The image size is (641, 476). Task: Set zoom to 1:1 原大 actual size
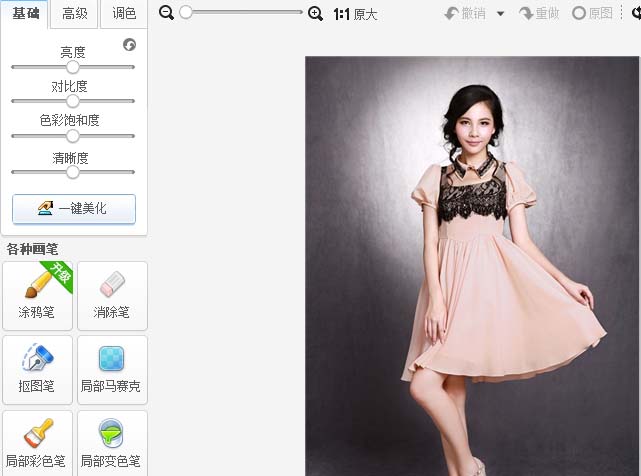pyautogui.click(x=355, y=15)
